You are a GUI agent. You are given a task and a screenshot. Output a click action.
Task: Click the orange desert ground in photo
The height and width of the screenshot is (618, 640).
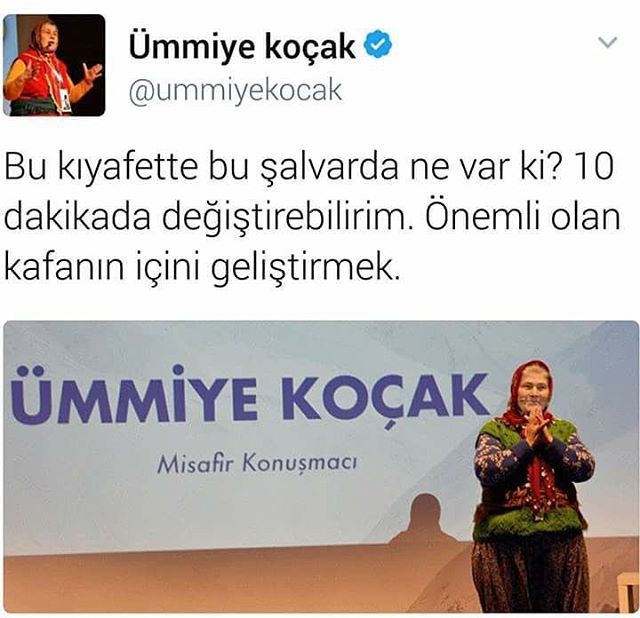pyautogui.click(x=204, y=582)
